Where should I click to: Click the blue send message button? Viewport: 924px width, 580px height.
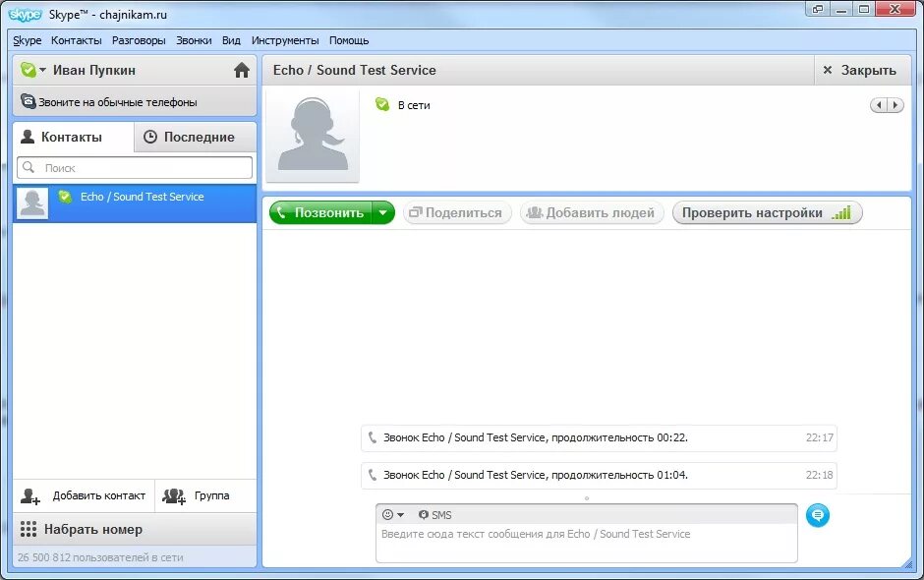[817, 515]
